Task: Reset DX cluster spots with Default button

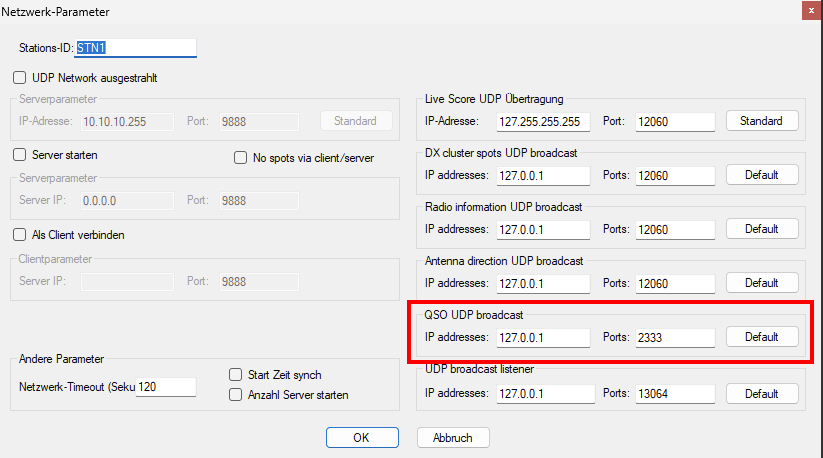Action: pyautogui.click(x=761, y=175)
